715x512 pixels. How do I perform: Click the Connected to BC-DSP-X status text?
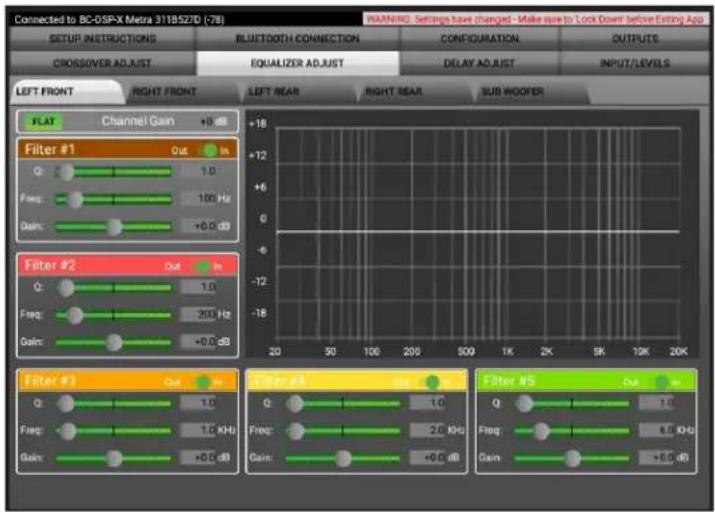click(119, 20)
